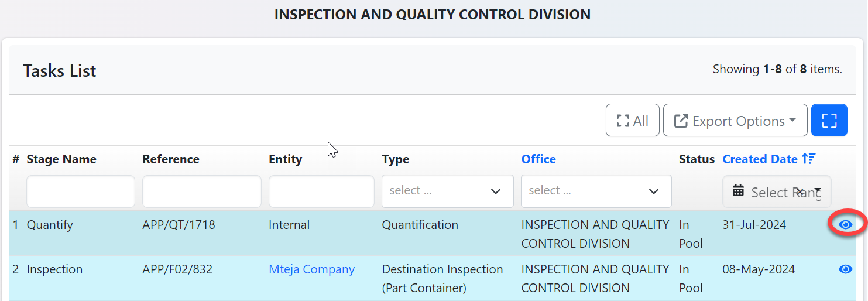Click the calendar icon in the date filter

[x=738, y=191]
